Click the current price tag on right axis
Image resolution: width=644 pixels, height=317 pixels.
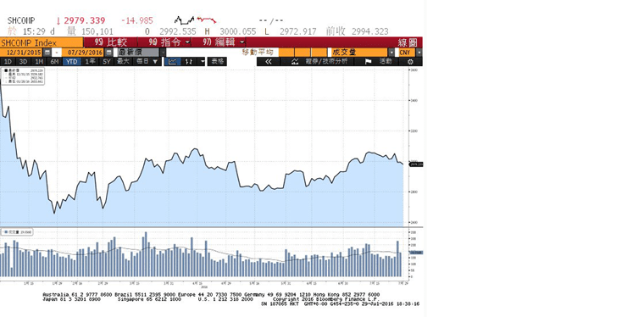[416, 164]
